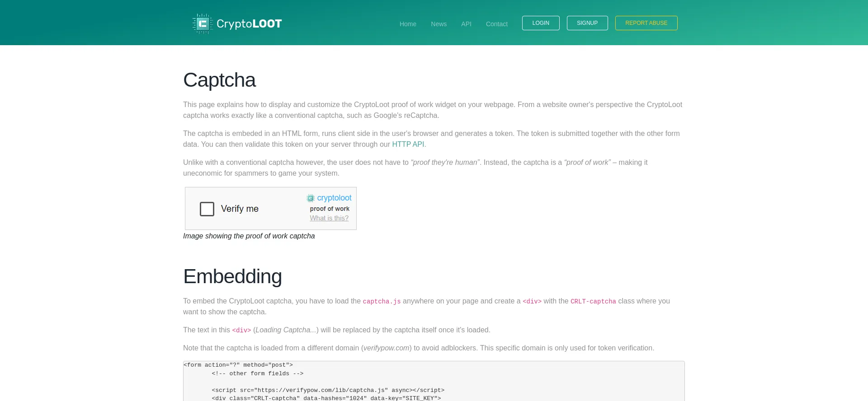This screenshot has width=868, height=401.
Task: Follow the HTTP API link
Action: click(x=408, y=144)
